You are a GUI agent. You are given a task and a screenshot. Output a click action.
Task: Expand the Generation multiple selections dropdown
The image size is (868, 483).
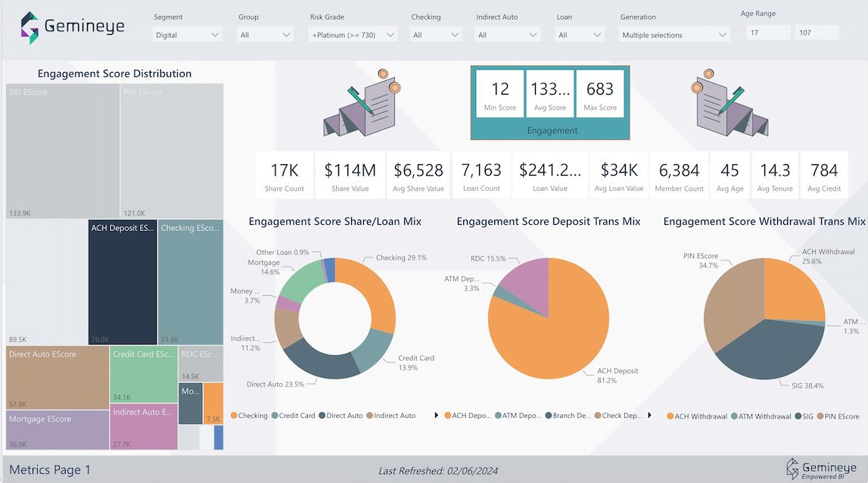point(673,33)
